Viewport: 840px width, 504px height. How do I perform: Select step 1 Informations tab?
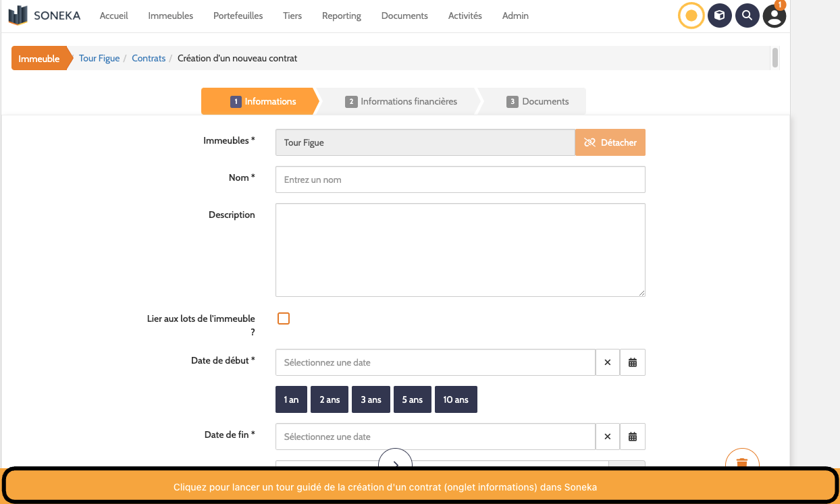tap(260, 101)
